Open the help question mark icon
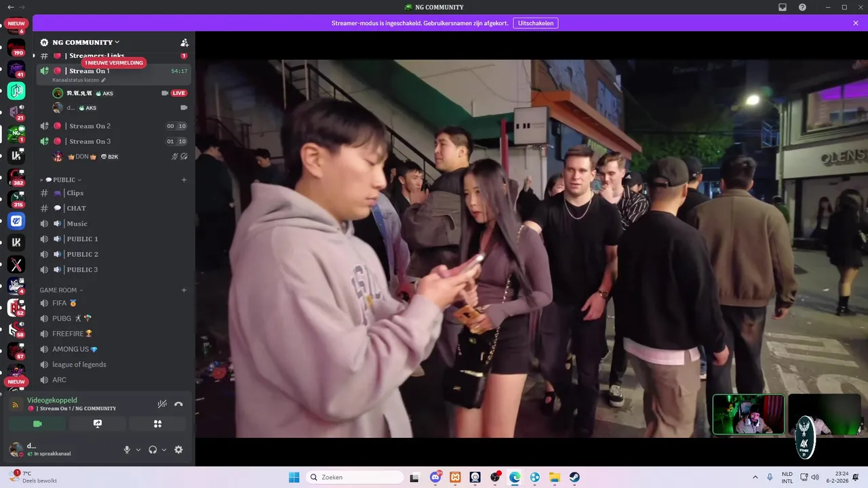 (803, 7)
